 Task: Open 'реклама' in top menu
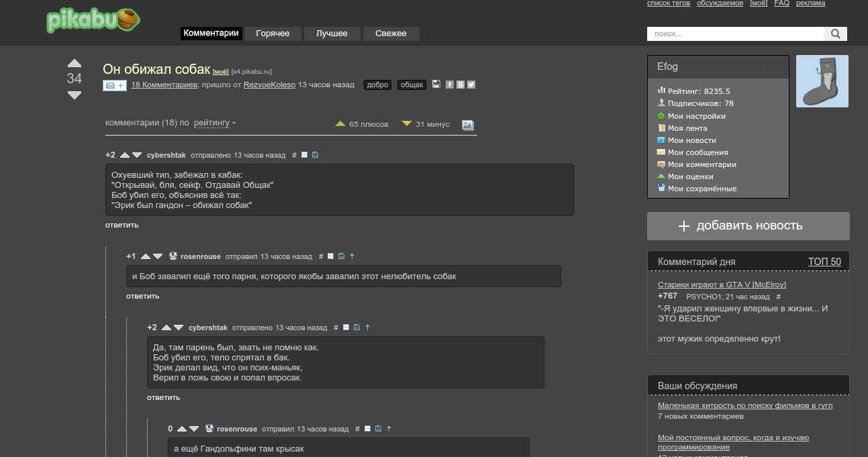tap(811, 3)
